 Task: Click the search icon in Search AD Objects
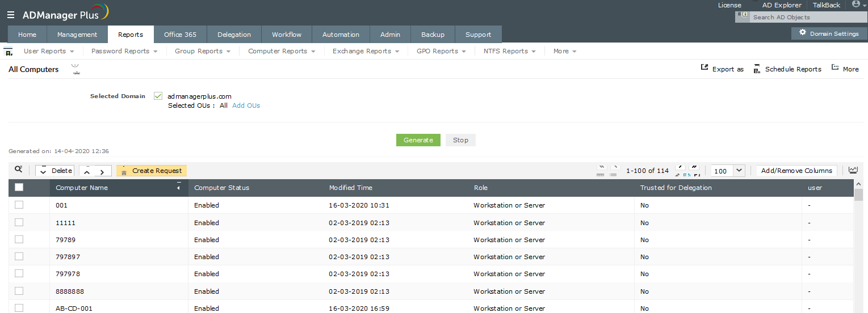tap(744, 16)
